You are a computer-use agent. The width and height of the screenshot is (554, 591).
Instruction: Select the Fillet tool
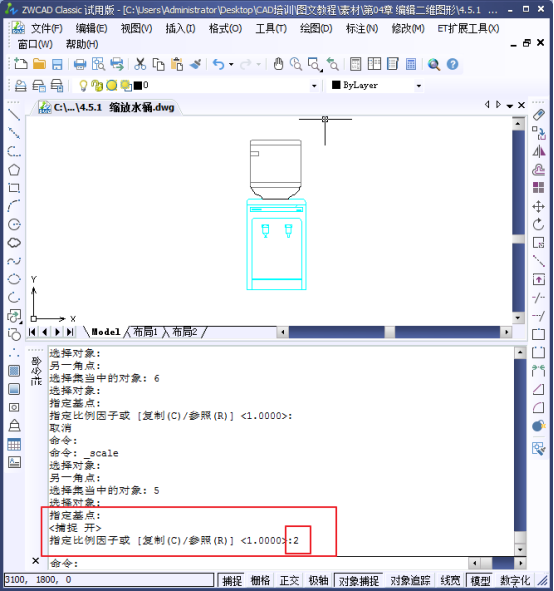539,408
